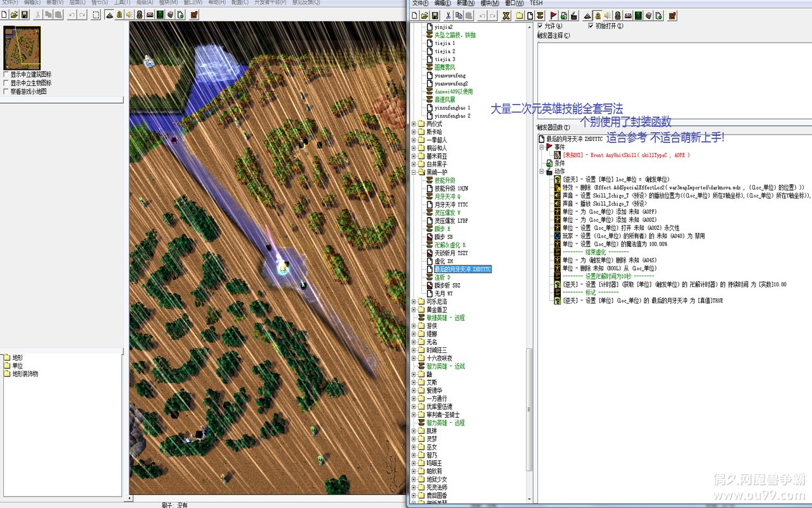Click the new condition icon in trigger toolbar
This screenshot has width=812, height=508.
(564, 15)
